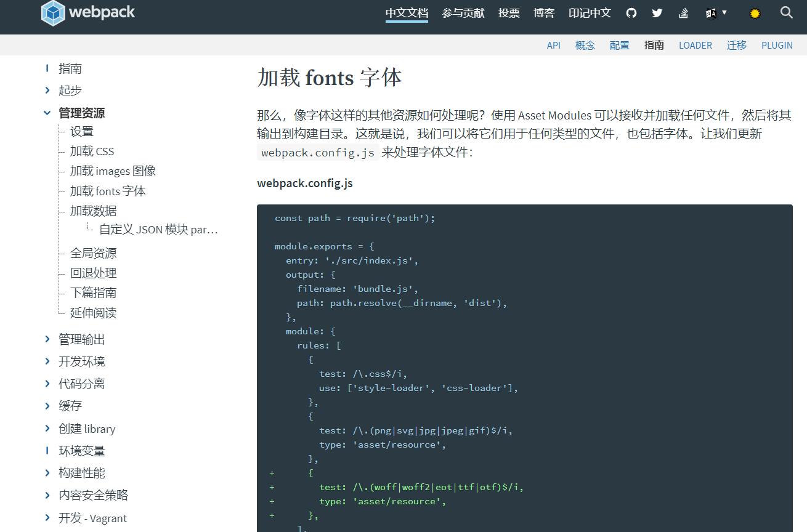This screenshot has width=807, height=532.
Task: Switch to the PLUGIN section
Action: click(x=777, y=45)
